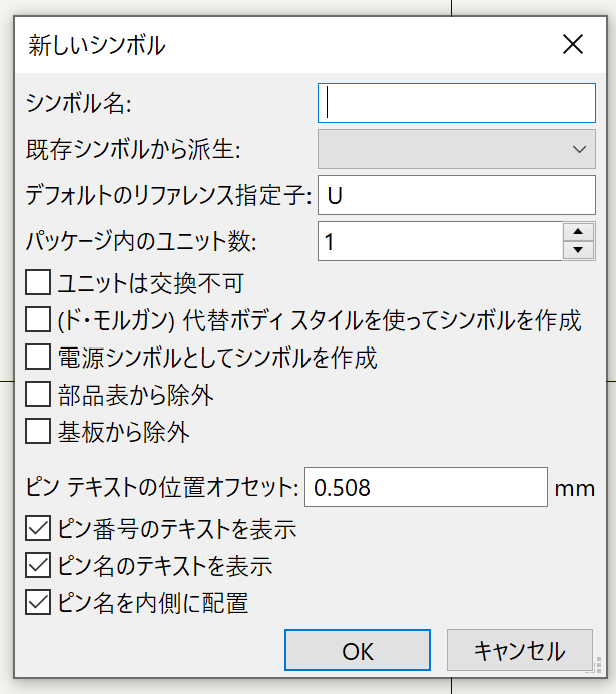This screenshot has height=694, width=616.
Task: Enable ユニットは交換不可 checkbox
Action: coord(38,282)
